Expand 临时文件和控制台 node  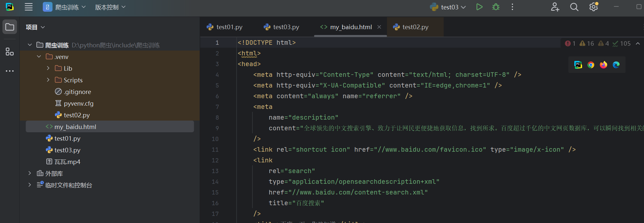point(30,185)
